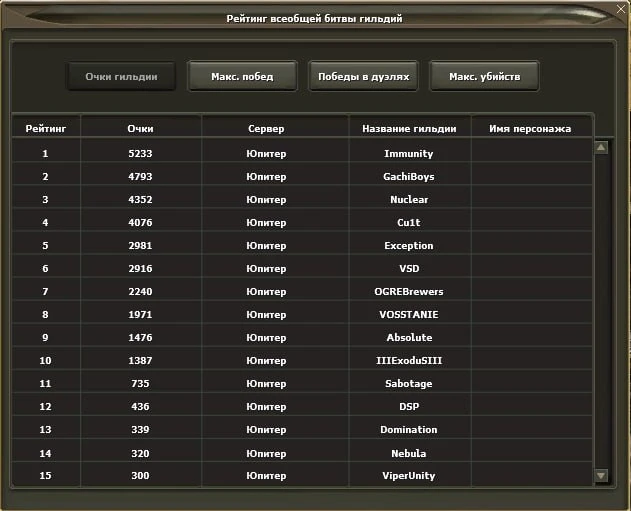Screen dimensions: 631x511
Task: Click the score value 2240
Action: (140, 291)
